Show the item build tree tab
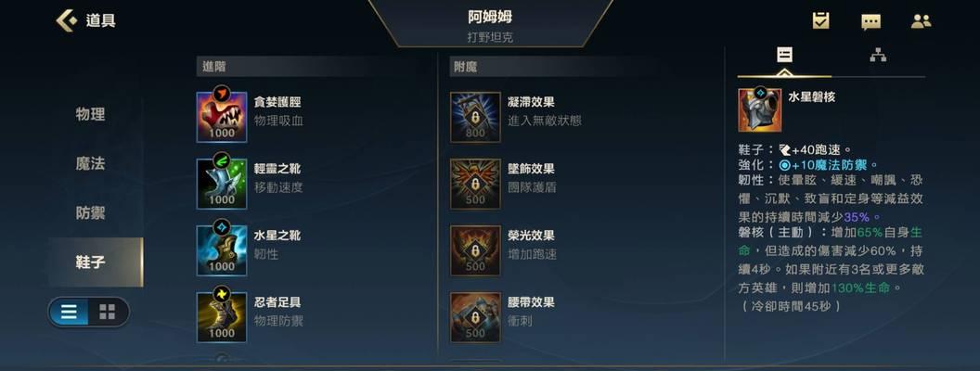The width and height of the screenshot is (980, 371). 878,55
